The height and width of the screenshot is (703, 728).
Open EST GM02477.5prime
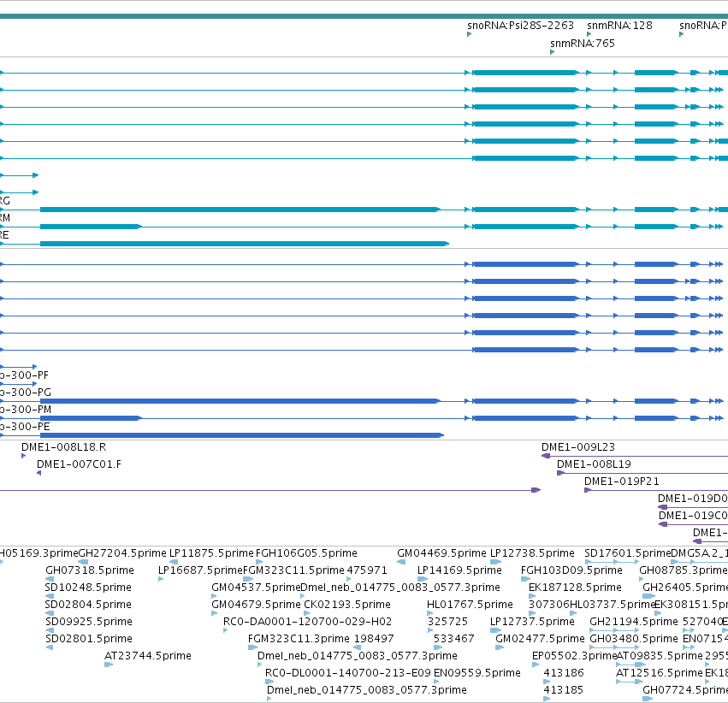(540, 639)
